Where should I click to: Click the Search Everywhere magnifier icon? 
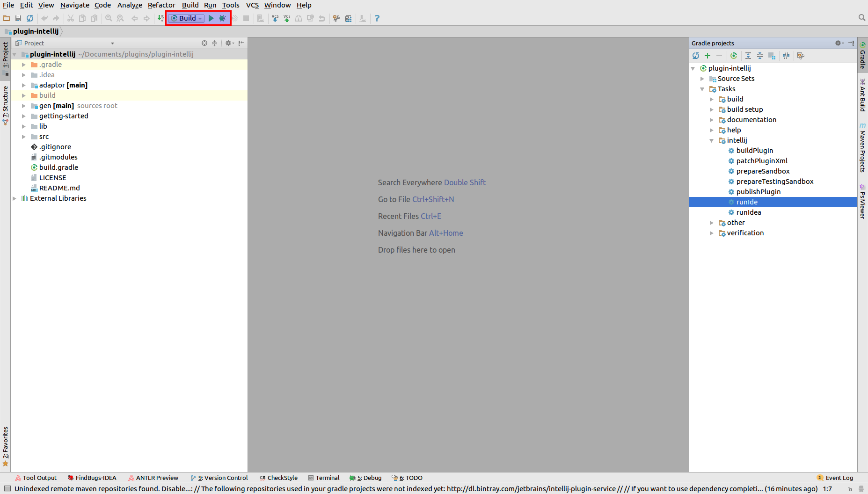862,18
